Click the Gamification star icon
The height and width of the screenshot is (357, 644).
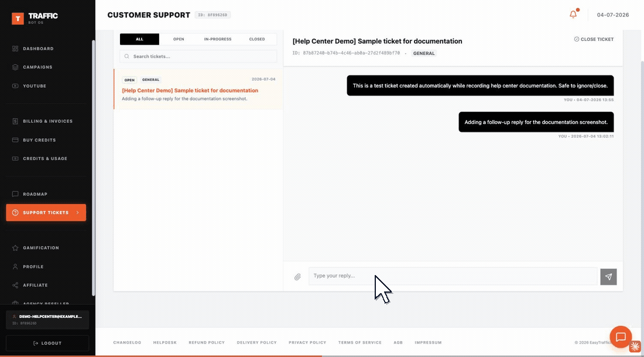[15, 248]
